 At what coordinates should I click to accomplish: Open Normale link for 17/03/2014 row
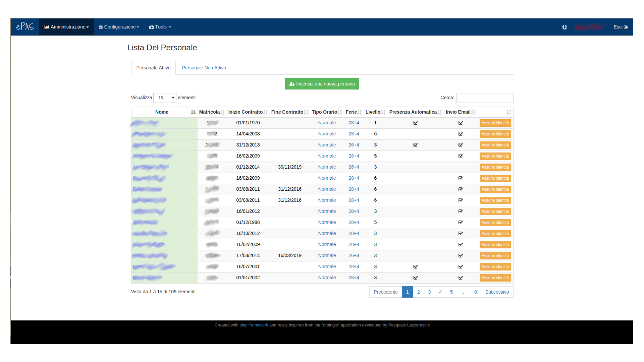coord(327,255)
